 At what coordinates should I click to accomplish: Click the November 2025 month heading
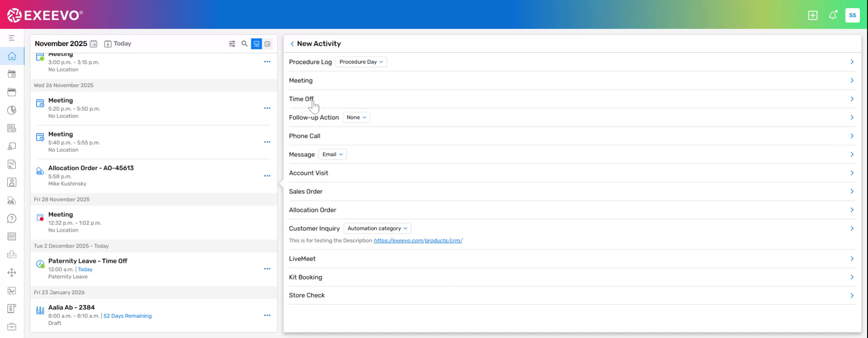click(x=61, y=44)
